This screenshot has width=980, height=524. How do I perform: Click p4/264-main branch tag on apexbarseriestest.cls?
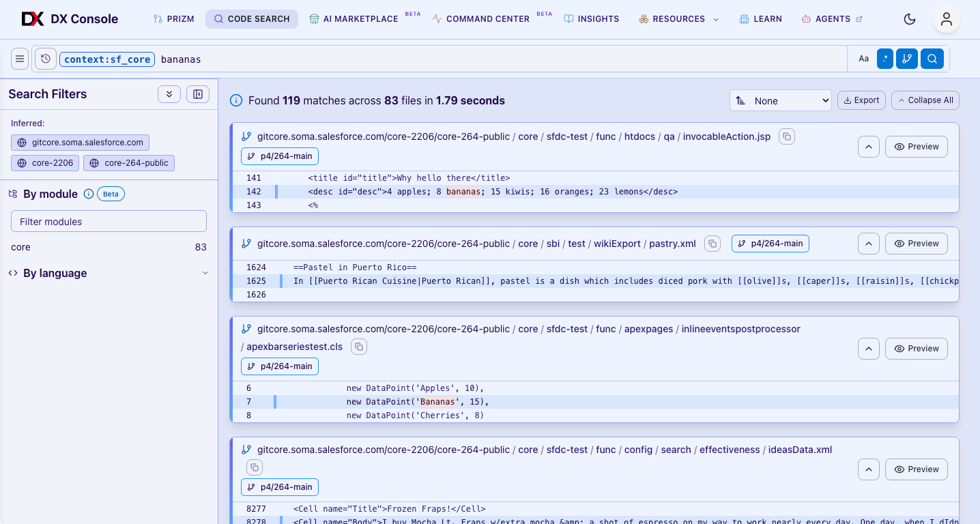280,366
